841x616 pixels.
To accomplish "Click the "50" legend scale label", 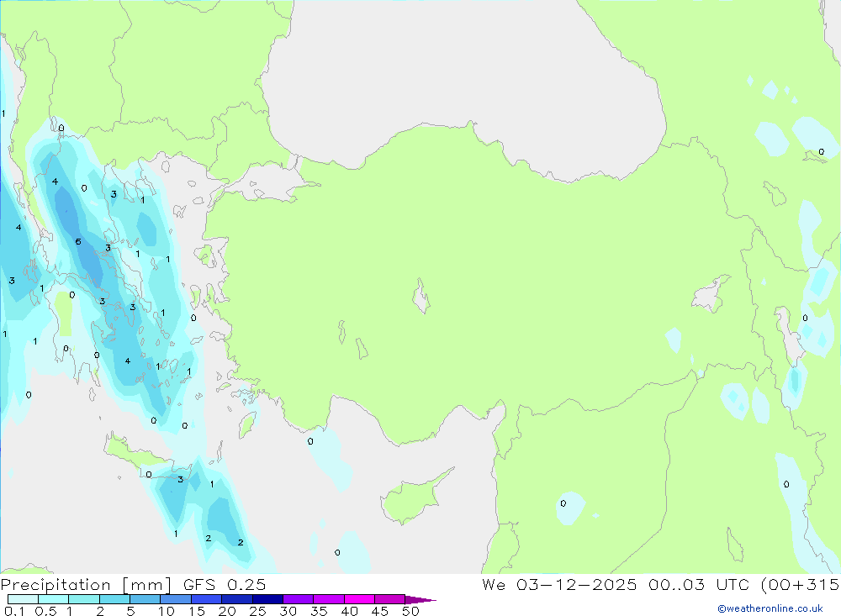I will coord(410,611).
